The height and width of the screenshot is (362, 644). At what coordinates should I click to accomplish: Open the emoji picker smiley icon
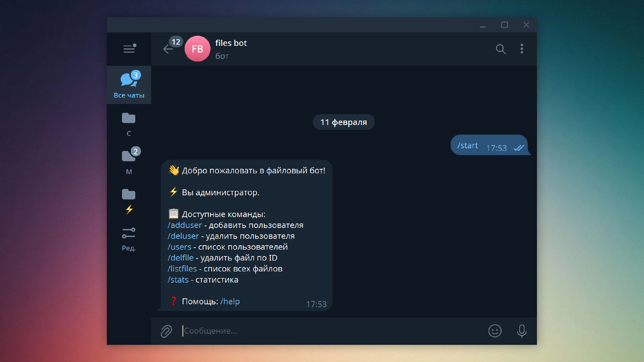pyautogui.click(x=495, y=331)
